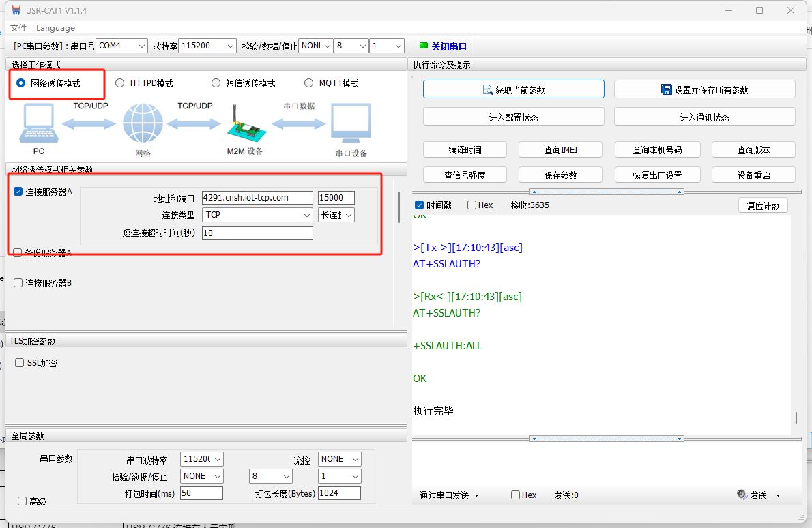
Task: Enable the SSL加密 checkbox
Action: click(20, 363)
